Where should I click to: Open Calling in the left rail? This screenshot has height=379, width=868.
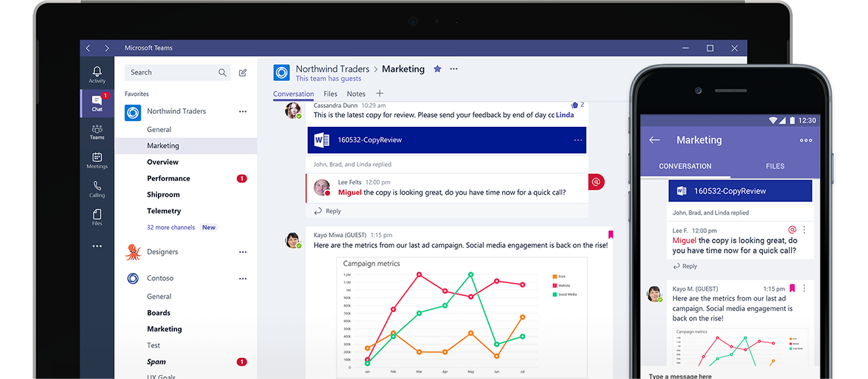97,189
